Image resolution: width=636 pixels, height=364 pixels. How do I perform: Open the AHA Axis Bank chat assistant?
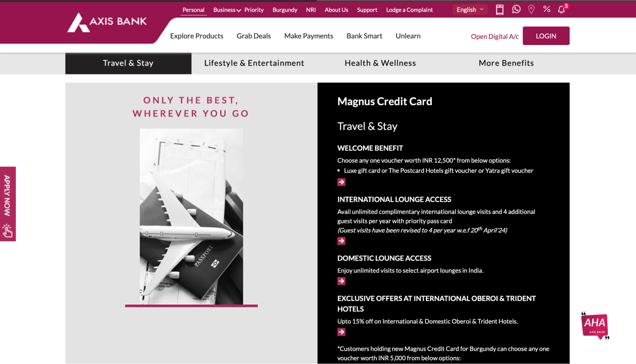click(595, 326)
